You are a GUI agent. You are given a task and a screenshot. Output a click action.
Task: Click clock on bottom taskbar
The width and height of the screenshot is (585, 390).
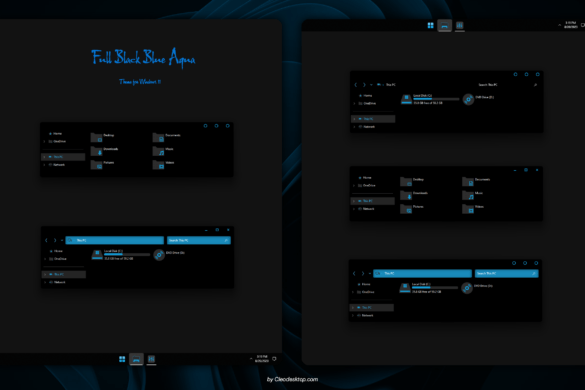coord(262,359)
